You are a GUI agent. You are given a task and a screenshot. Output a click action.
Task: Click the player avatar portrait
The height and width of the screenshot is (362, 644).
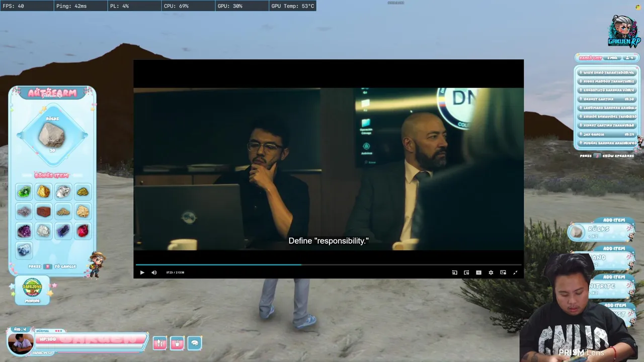click(x=21, y=343)
